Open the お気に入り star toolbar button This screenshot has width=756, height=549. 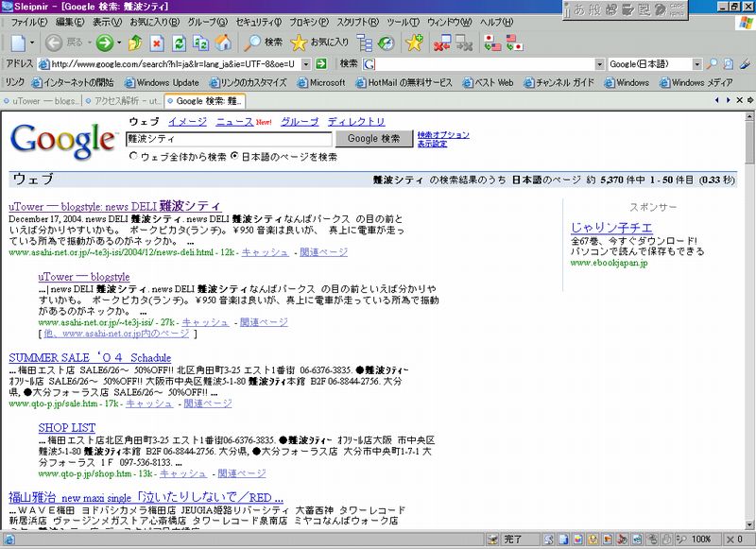pyautogui.click(x=319, y=43)
